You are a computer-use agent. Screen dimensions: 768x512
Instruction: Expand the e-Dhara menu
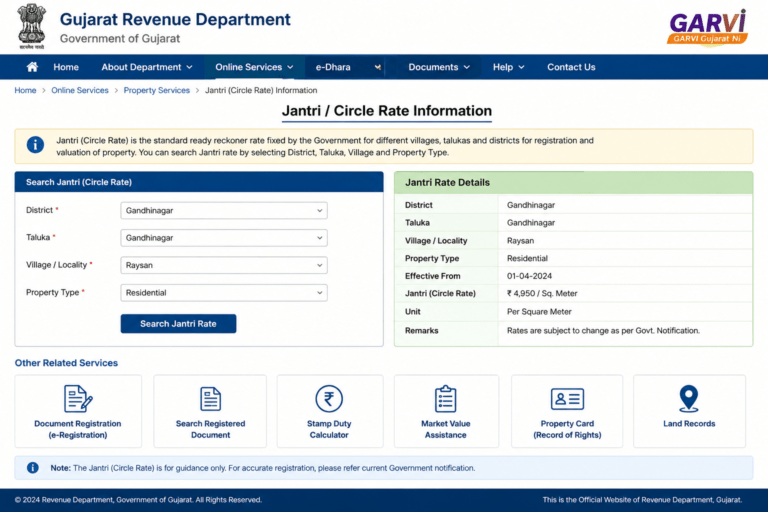click(348, 67)
